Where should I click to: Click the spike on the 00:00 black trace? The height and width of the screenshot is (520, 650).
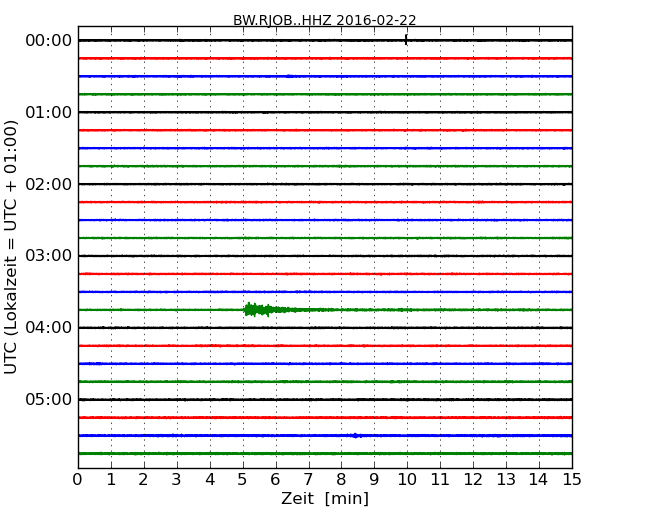click(x=406, y=40)
